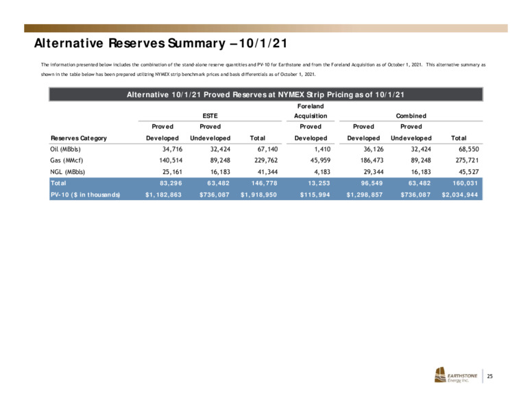Click the Foreland oil value 1,410
The image size is (532, 411).
tap(322, 149)
